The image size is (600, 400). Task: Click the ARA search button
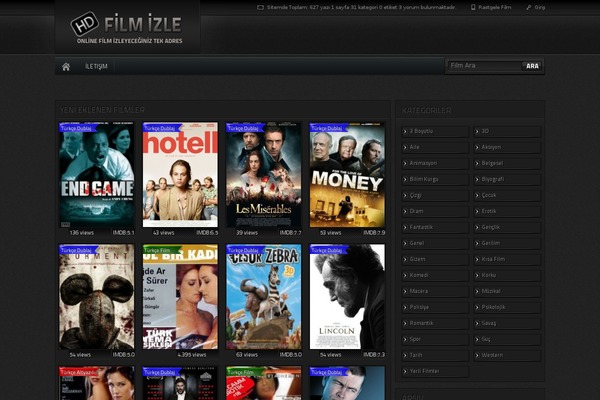(x=532, y=66)
